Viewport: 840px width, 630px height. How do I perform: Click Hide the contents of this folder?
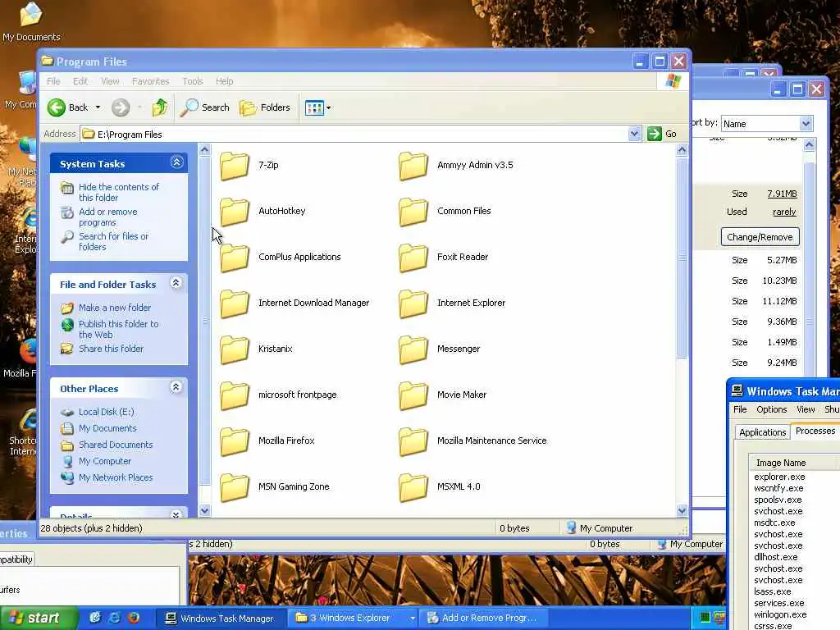[x=118, y=192]
